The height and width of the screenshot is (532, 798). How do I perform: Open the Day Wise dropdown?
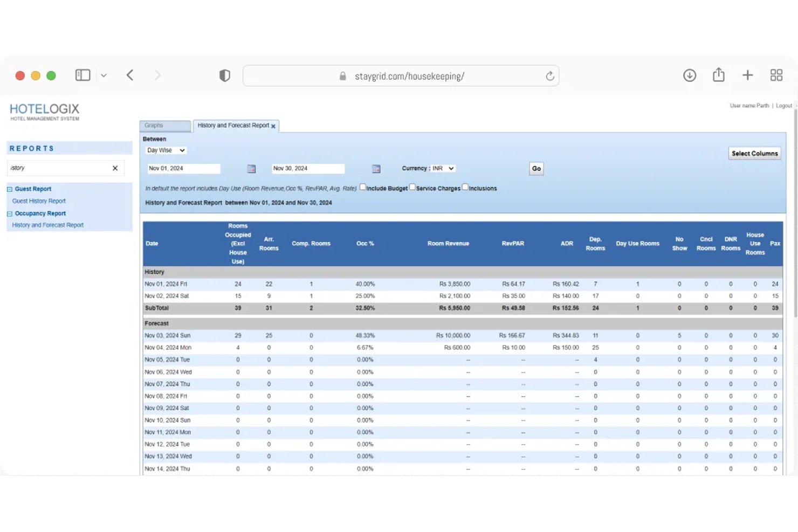click(166, 150)
